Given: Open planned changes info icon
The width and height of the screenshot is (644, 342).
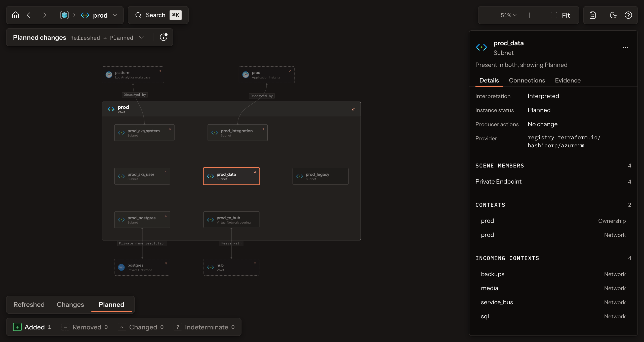Looking at the screenshot, I should [x=164, y=37].
